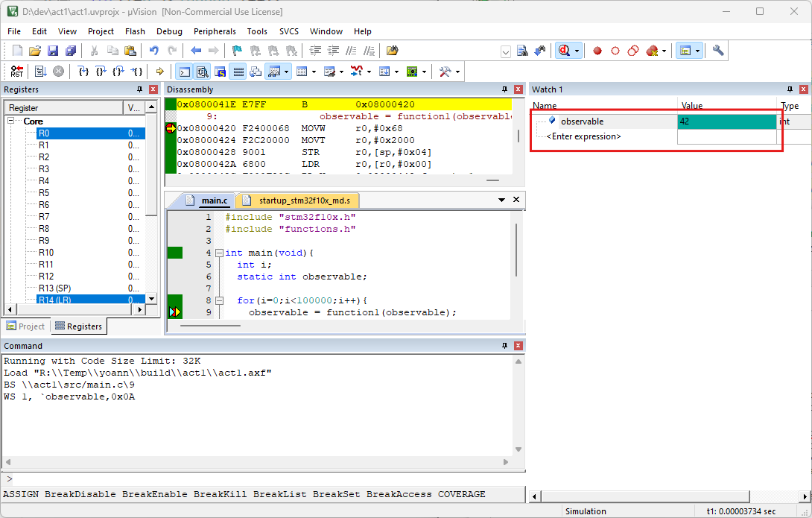Collapse the main function code fold

click(219, 253)
